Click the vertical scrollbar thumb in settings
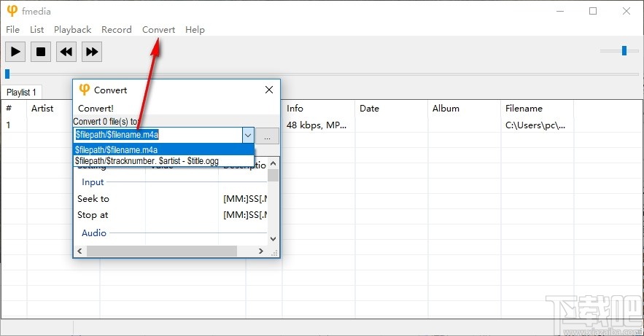The height and width of the screenshot is (336, 644). tap(273, 175)
